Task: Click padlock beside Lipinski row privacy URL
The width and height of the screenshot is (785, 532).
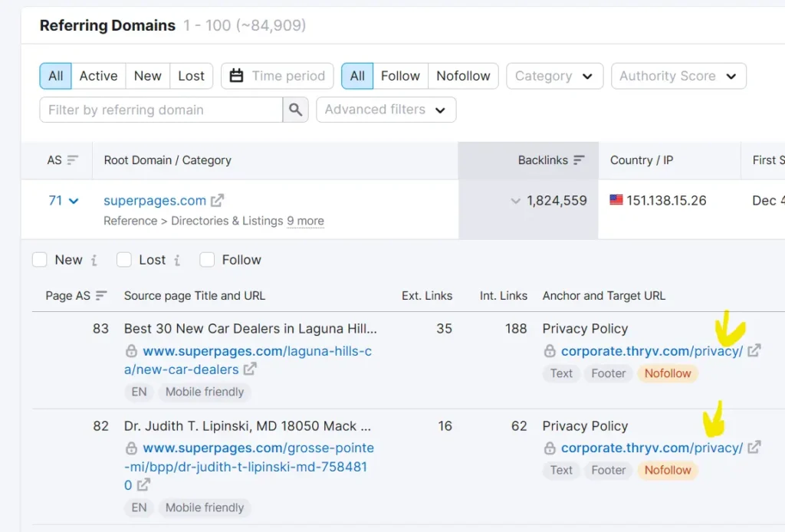Action: pyautogui.click(x=550, y=448)
